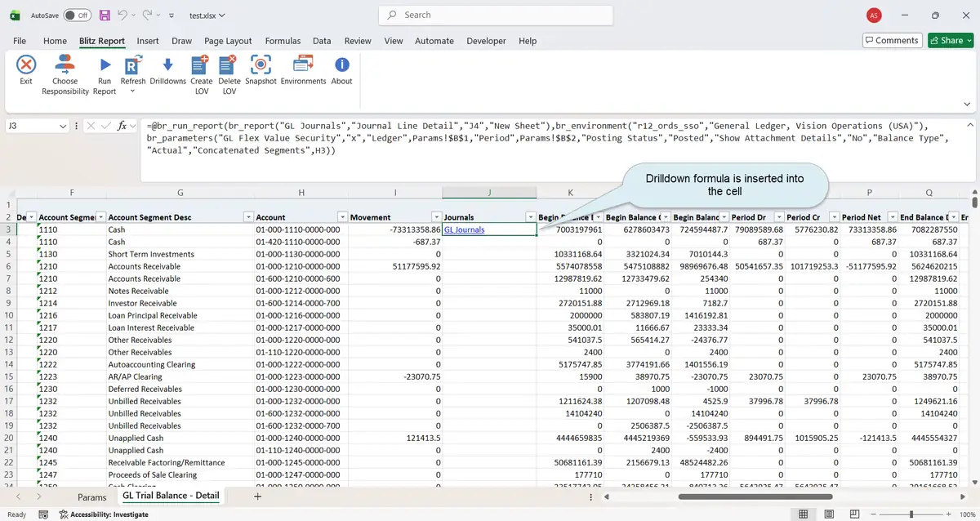Click the Excel app logo icon
This screenshot has height=521, width=980.
coord(14,15)
